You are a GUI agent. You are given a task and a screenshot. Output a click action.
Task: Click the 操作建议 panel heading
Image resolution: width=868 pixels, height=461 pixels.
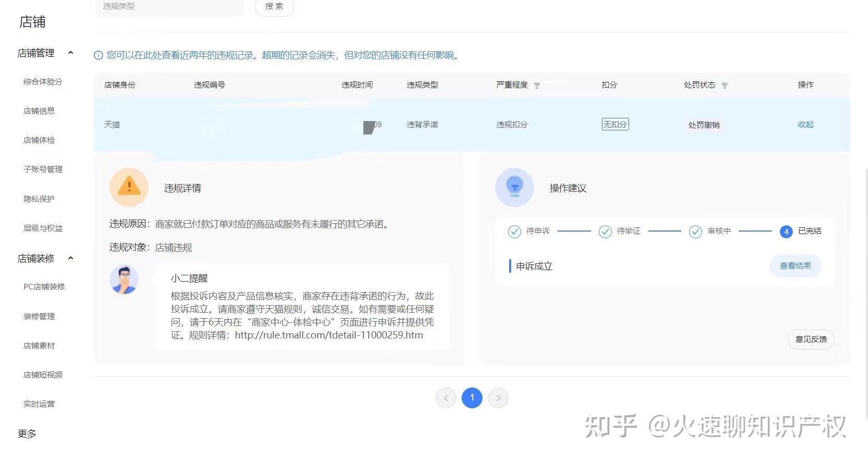coord(568,188)
